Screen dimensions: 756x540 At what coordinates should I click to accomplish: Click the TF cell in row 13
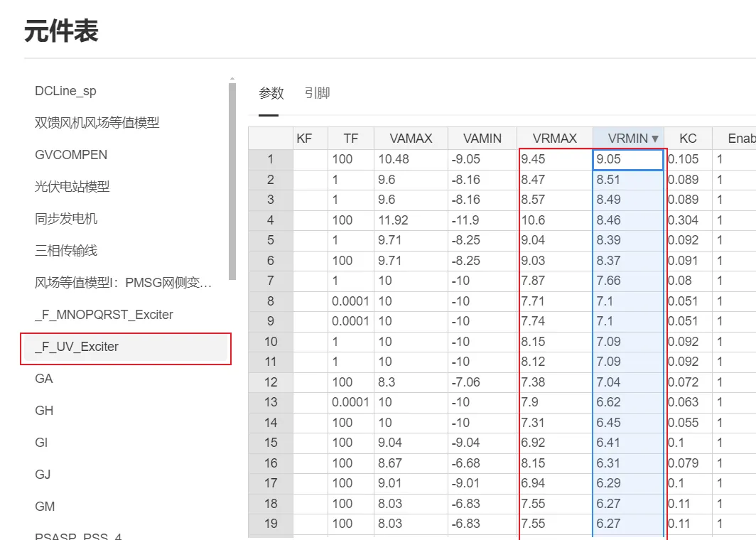(x=350, y=402)
